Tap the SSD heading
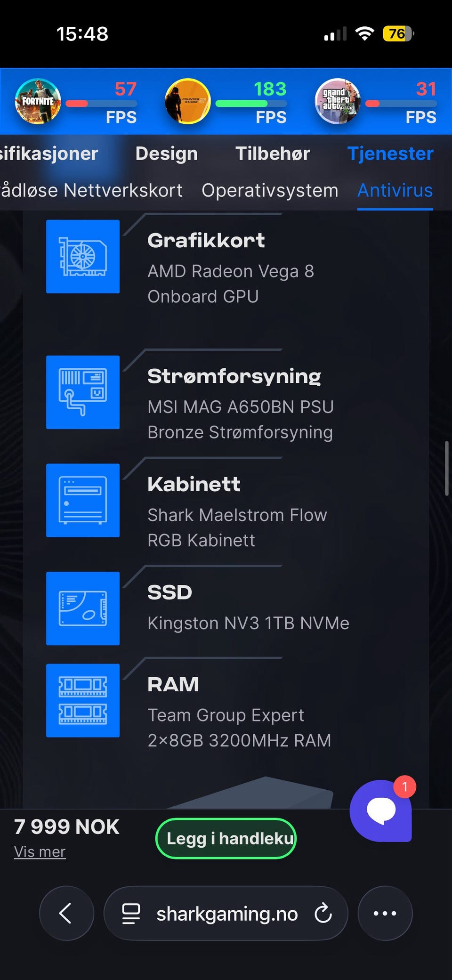The height and width of the screenshot is (980, 452). (x=169, y=592)
